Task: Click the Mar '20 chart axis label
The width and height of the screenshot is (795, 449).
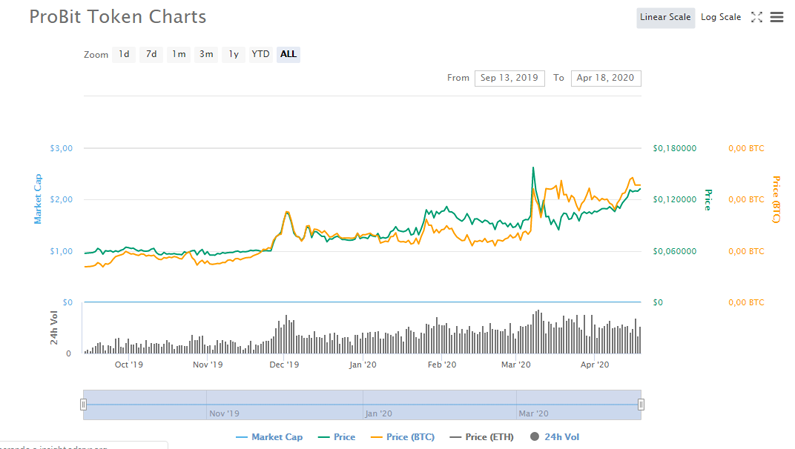Action: point(516,365)
